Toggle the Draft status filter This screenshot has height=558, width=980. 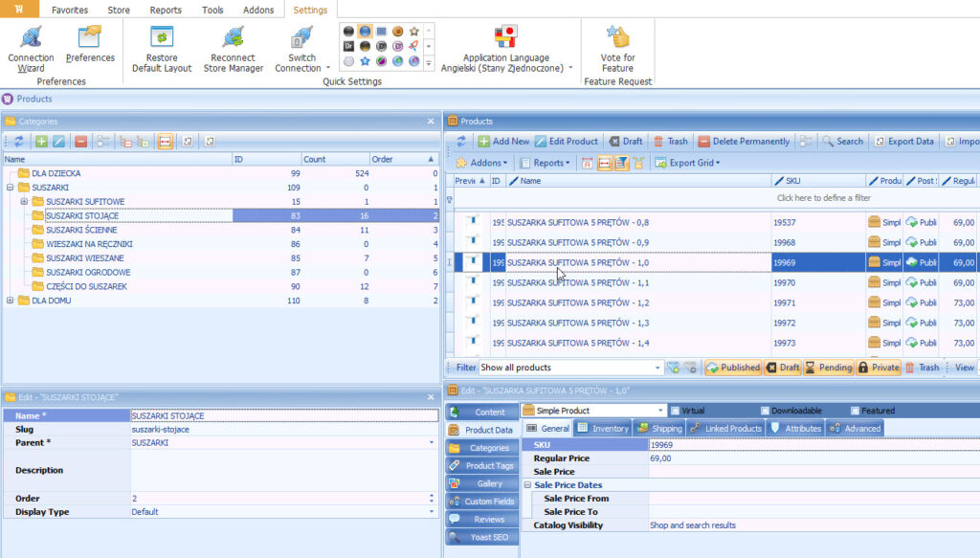coord(783,368)
